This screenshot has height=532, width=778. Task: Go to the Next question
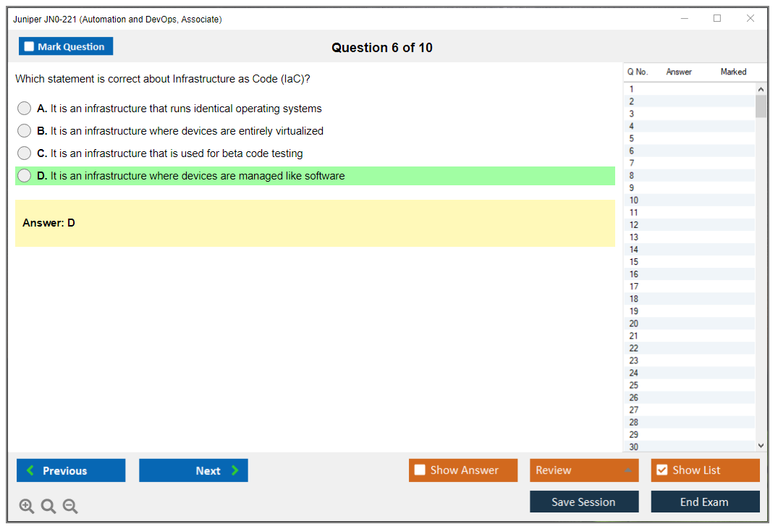click(193, 470)
